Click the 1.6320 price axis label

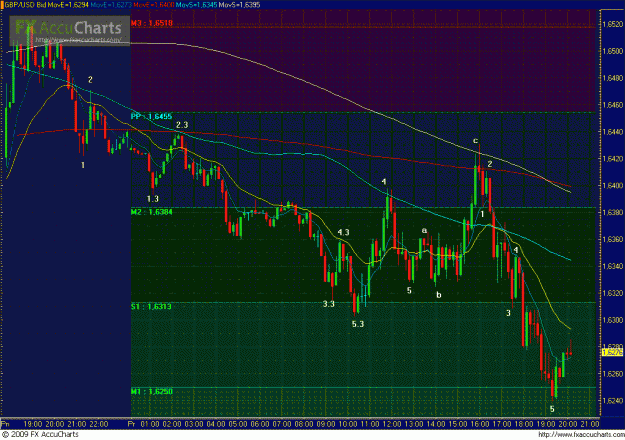tap(612, 293)
